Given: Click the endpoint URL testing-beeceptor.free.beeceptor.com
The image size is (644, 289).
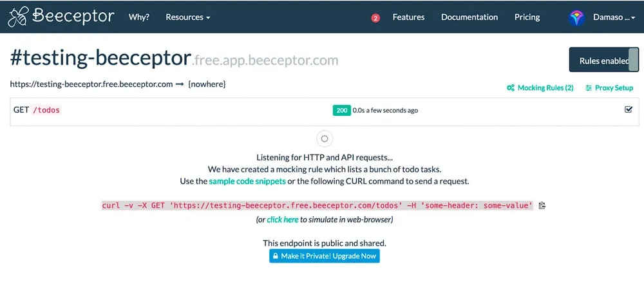Looking at the screenshot, I should 91,84.
